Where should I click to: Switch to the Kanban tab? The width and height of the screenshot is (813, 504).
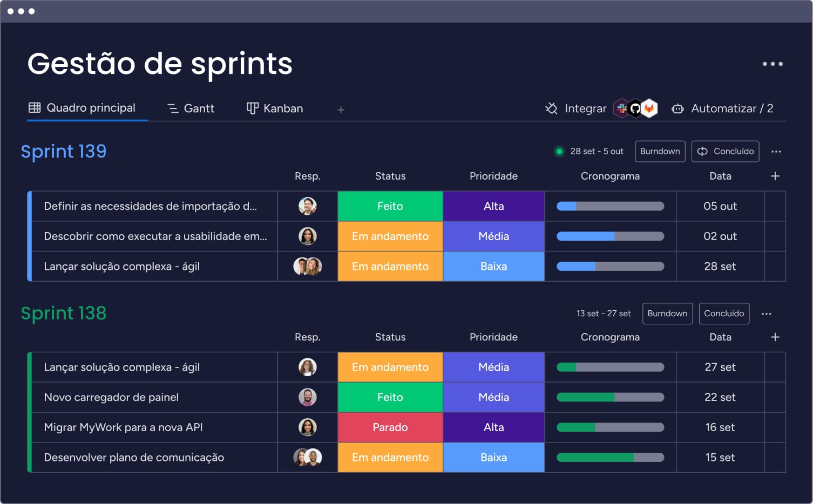tap(275, 108)
